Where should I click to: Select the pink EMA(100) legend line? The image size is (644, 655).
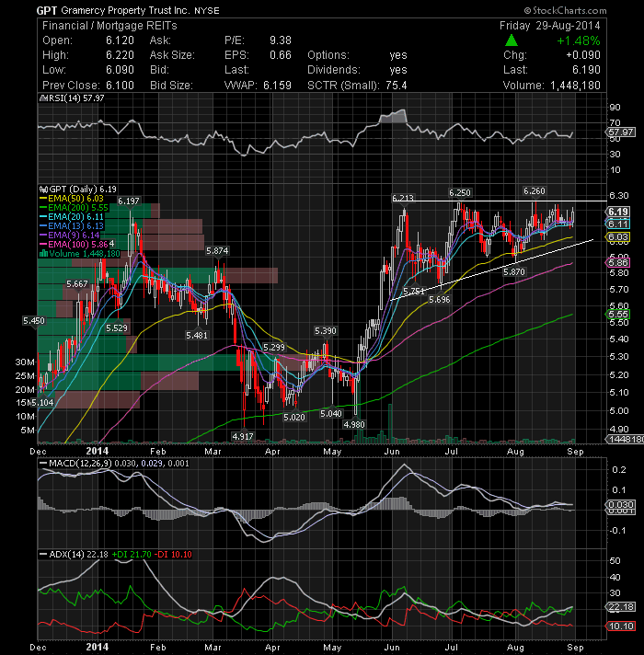(x=43, y=245)
